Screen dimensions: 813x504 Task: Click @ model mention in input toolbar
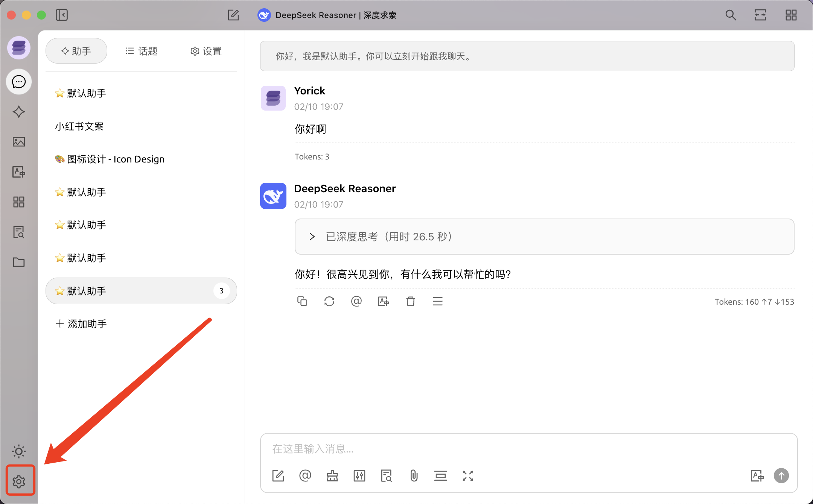coord(305,476)
